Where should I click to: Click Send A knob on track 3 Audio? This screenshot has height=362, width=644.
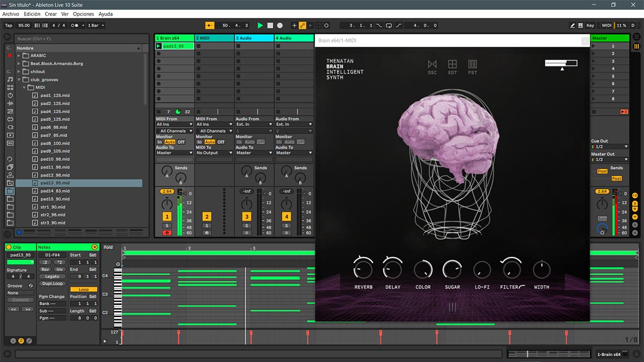[246, 171]
